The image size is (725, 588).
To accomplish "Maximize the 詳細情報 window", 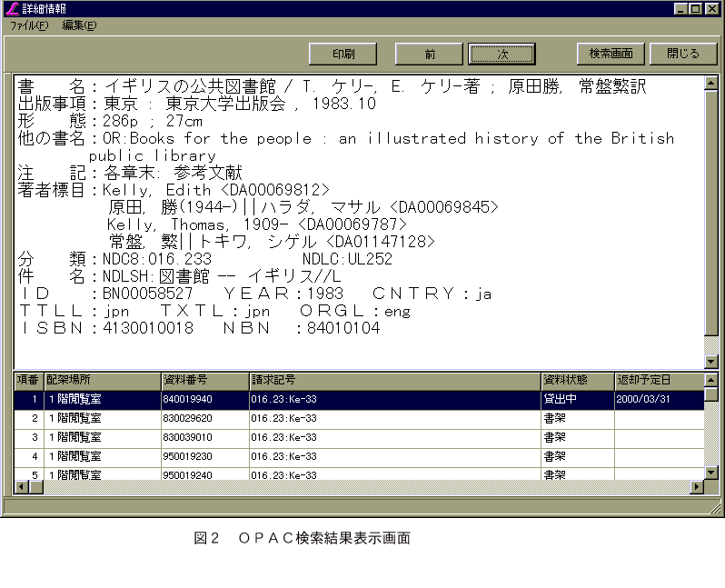I will tap(695, 8).
